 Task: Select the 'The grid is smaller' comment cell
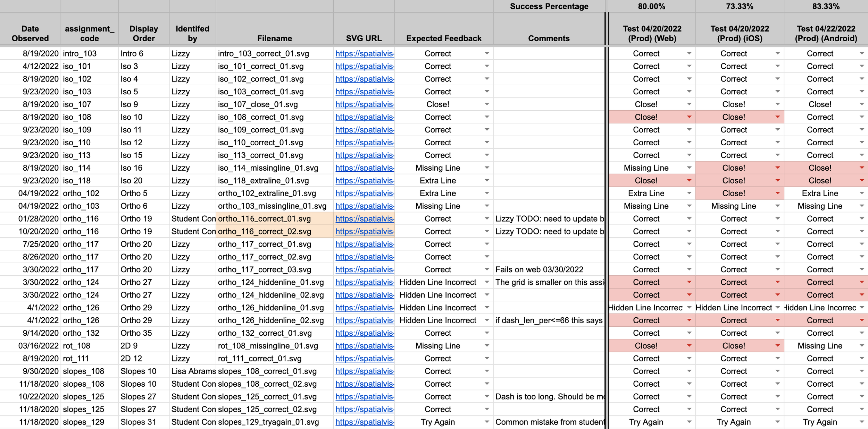coord(549,282)
